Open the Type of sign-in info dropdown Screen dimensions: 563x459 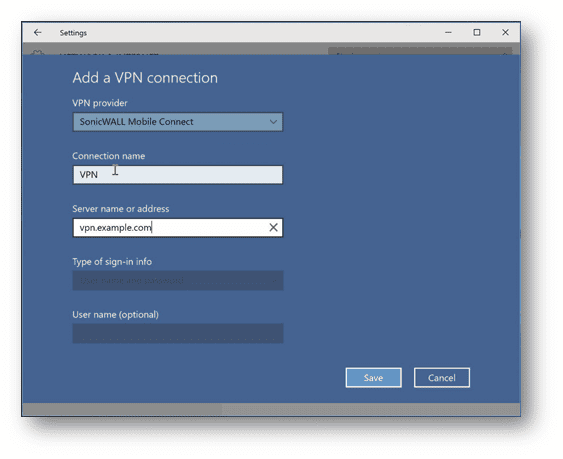pos(178,280)
